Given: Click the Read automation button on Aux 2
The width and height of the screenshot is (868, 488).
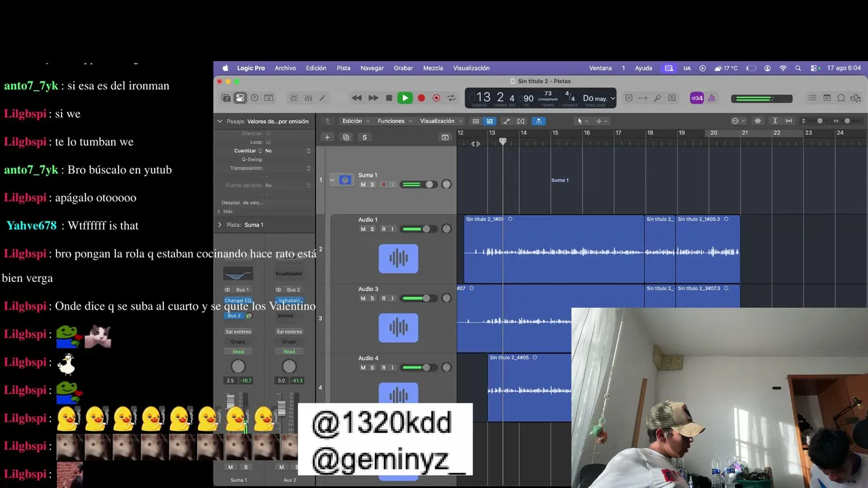Looking at the screenshot, I should [289, 352].
